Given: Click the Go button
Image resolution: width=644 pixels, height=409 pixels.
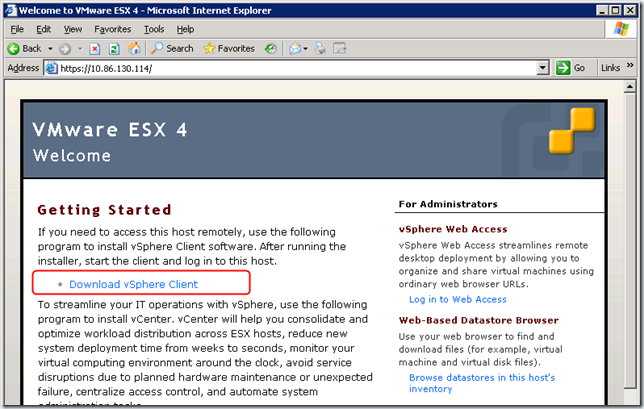Looking at the screenshot, I should tap(571, 68).
